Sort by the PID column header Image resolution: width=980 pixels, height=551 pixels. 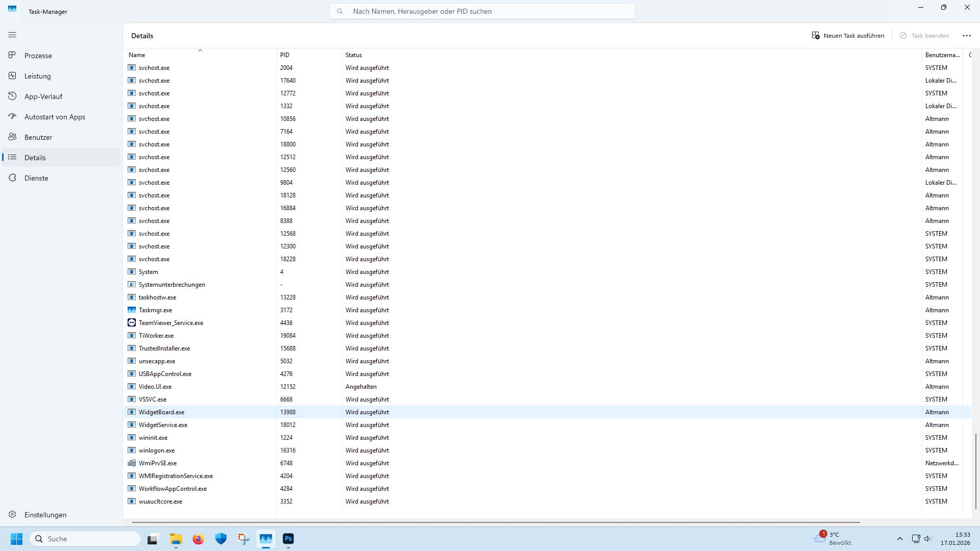(285, 55)
